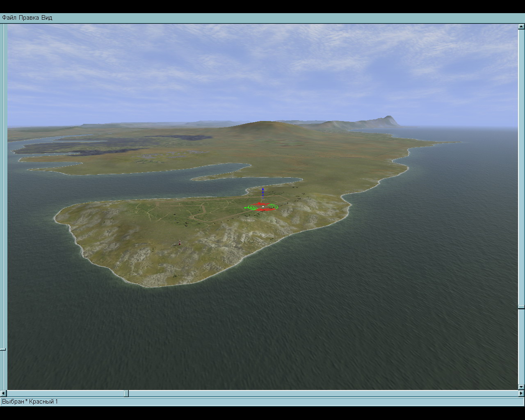Click the horizontal scrollbar thumb
The image size is (525, 420).
pyautogui.click(x=126, y=394)
